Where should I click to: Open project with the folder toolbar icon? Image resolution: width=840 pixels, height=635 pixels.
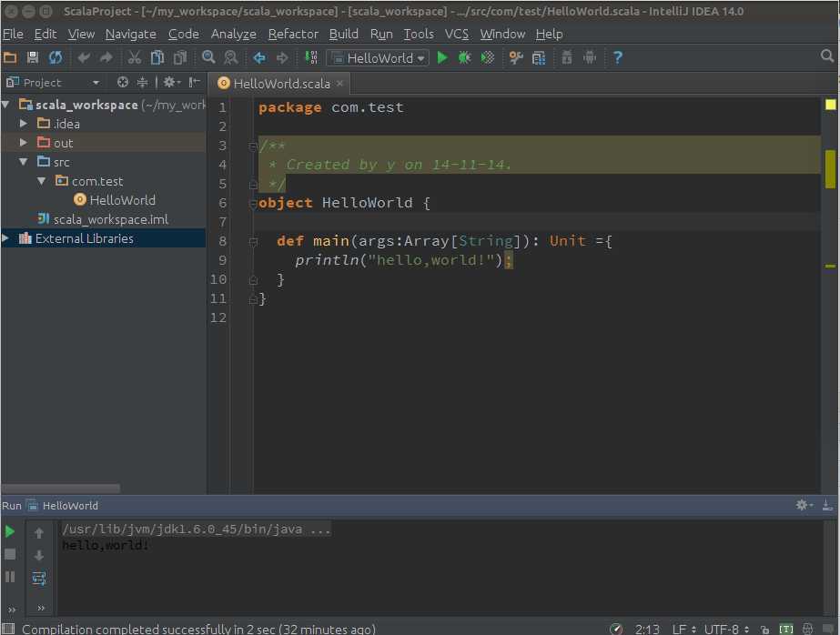tap(10, 57)
